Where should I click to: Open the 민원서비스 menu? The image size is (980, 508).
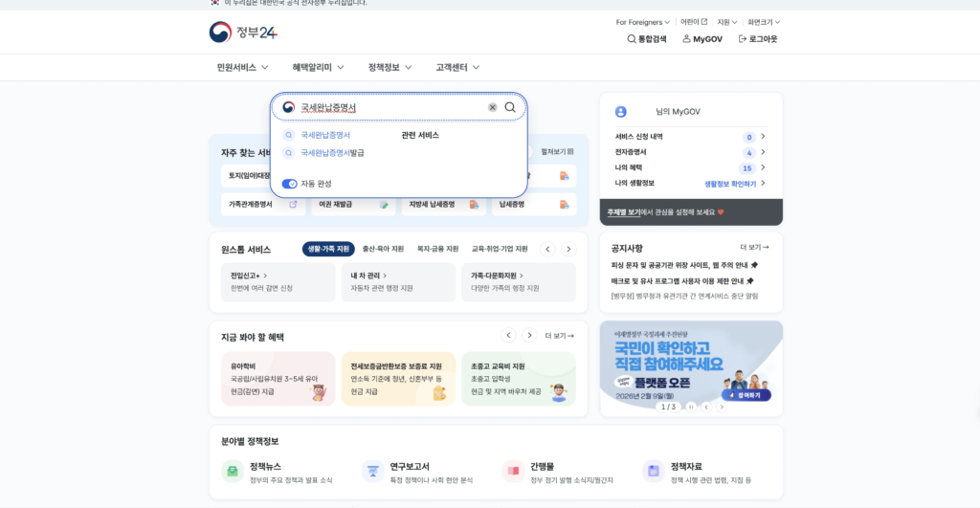point(242,68)
